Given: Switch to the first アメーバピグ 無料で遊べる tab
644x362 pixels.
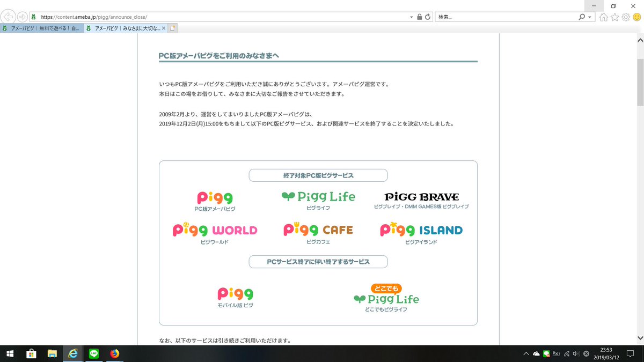Looking at the screenshot, I should [x=42, y=28].
